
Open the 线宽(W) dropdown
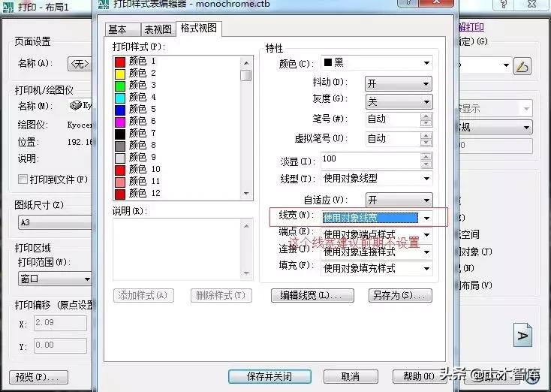pyautogui.click(x=376, y=219)
